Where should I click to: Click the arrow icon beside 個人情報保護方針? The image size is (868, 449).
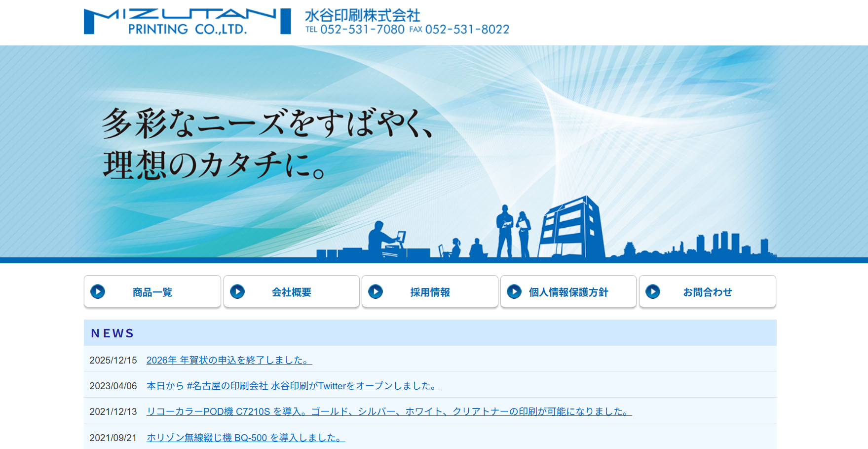click(515, 291)
